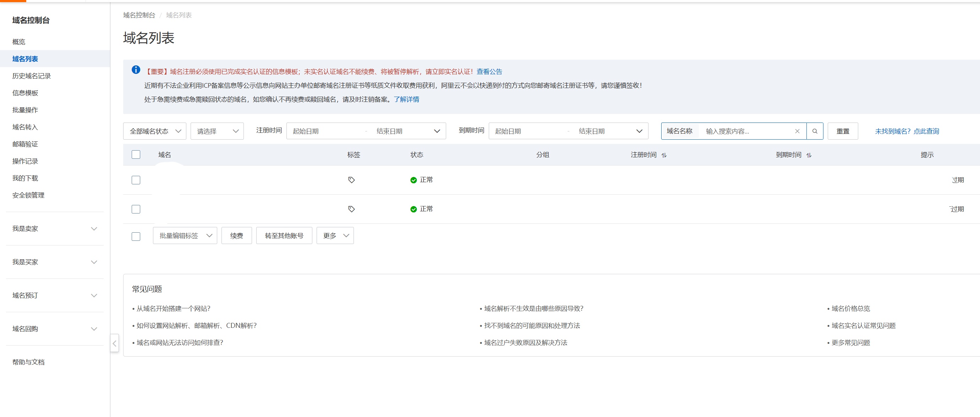This screenshot has height=417, width=980.
Task: Click tag icon in first domain row
Action: click(x=351, y=180)
